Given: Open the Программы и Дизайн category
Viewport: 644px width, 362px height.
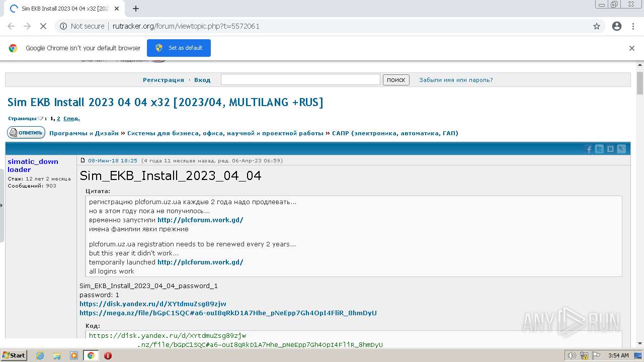Looking at the screenshot, I should point(84,133).
